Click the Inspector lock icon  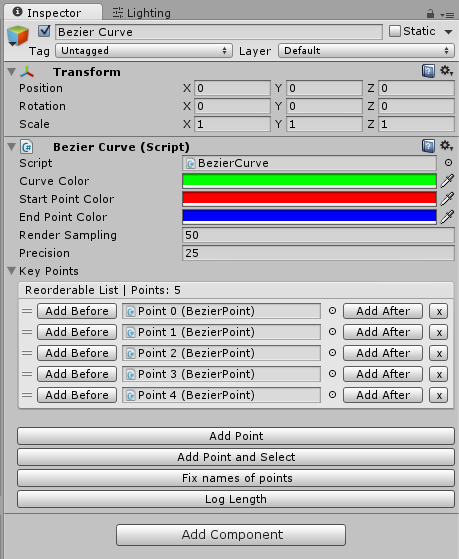click(x=430, y=14)
